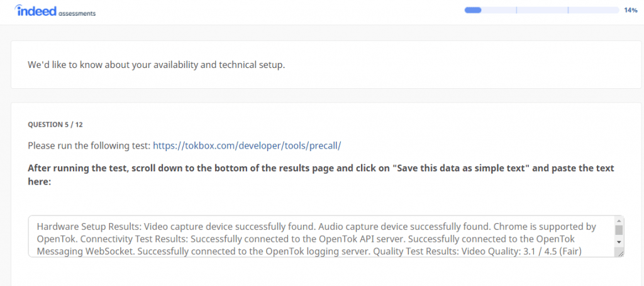Open the tokbox precall test link
644x286 pixels.
pos(247,146)
